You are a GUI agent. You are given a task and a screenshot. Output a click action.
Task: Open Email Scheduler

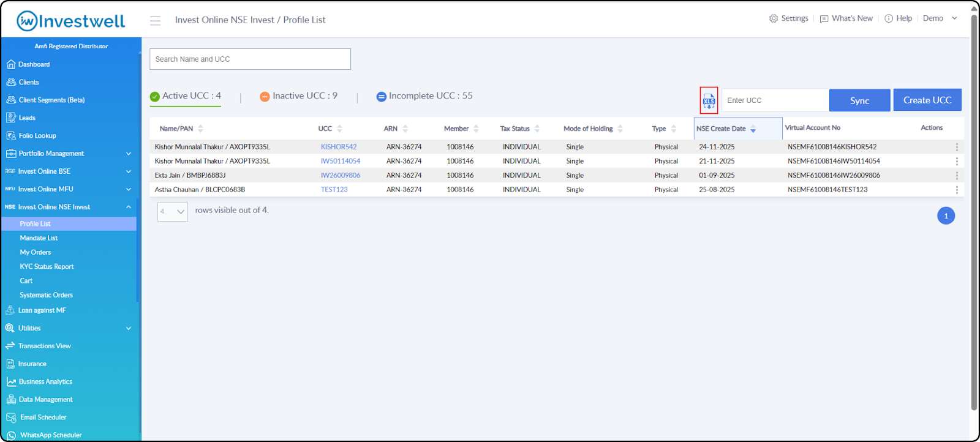pyautogui.click(x=36, y=418)
